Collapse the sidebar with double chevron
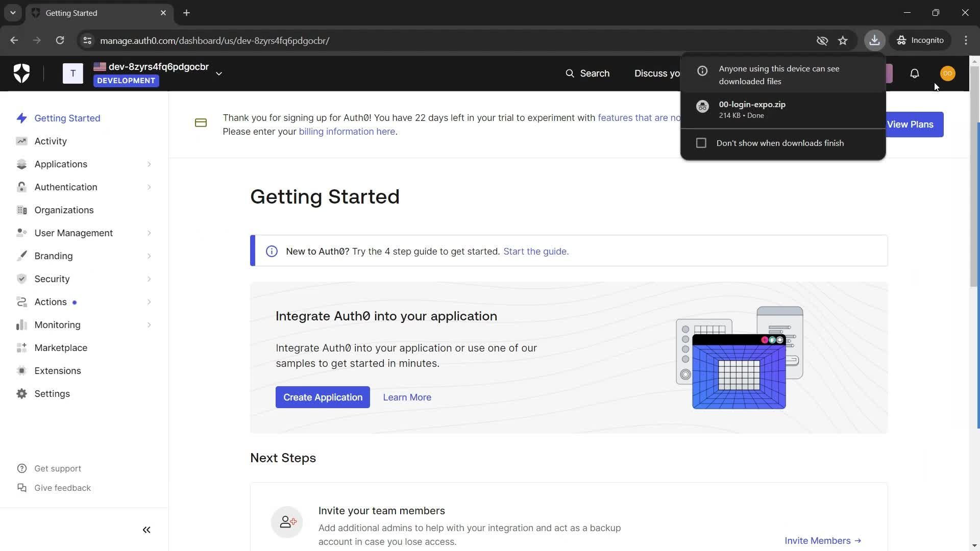 (146, 530)
